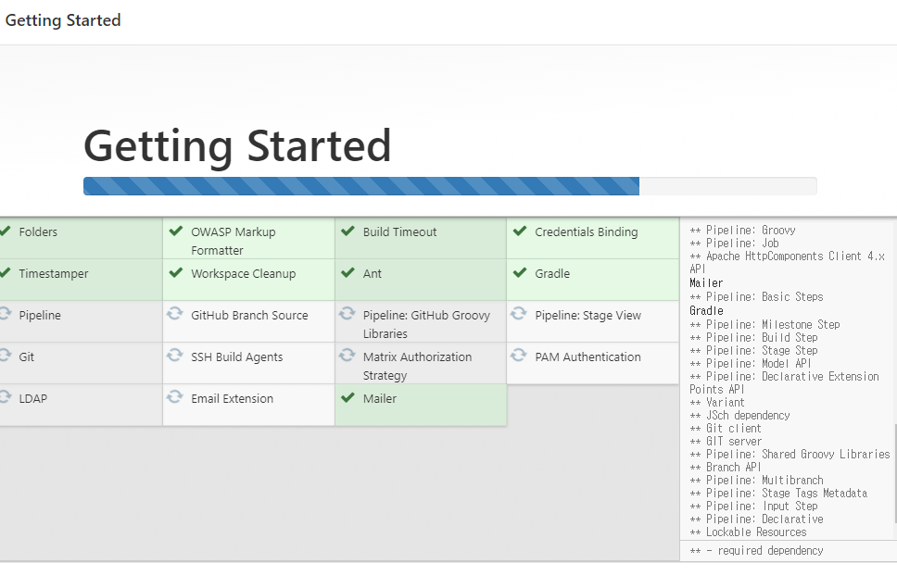Select the Ant plugin label
Viewport: 897px width, 588px height.
[x=373, y=274]
